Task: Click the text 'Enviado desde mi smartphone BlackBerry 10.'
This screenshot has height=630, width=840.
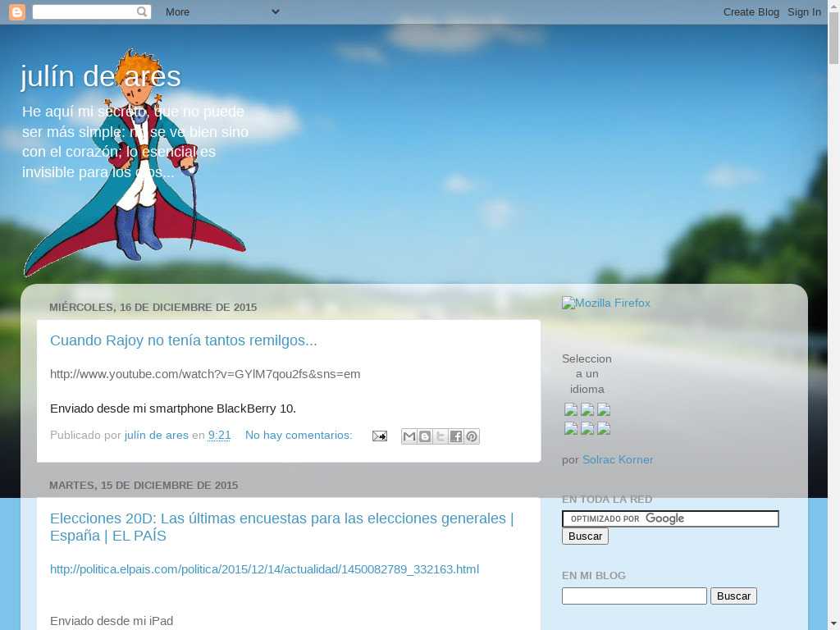Action: tap(173, 409)
